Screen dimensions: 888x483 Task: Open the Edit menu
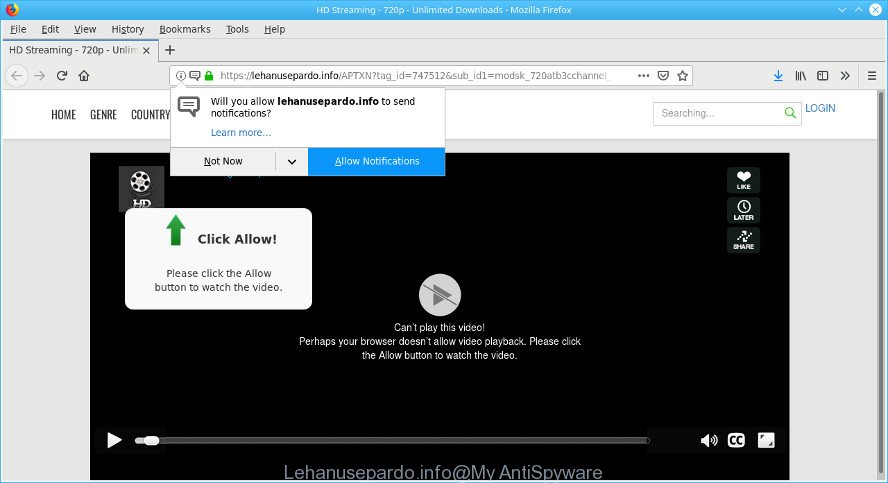pos(50,29)
